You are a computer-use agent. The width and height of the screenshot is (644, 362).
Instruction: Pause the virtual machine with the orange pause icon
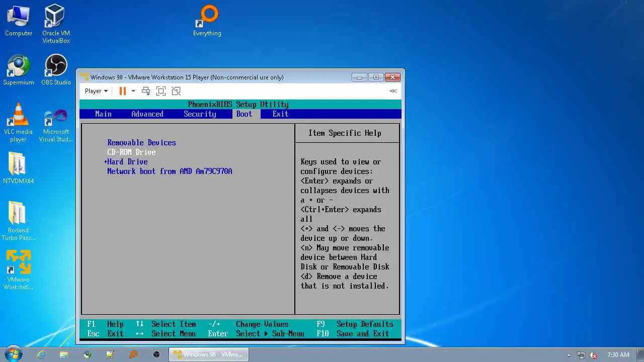pyautogui.click(x=122, y=91)
